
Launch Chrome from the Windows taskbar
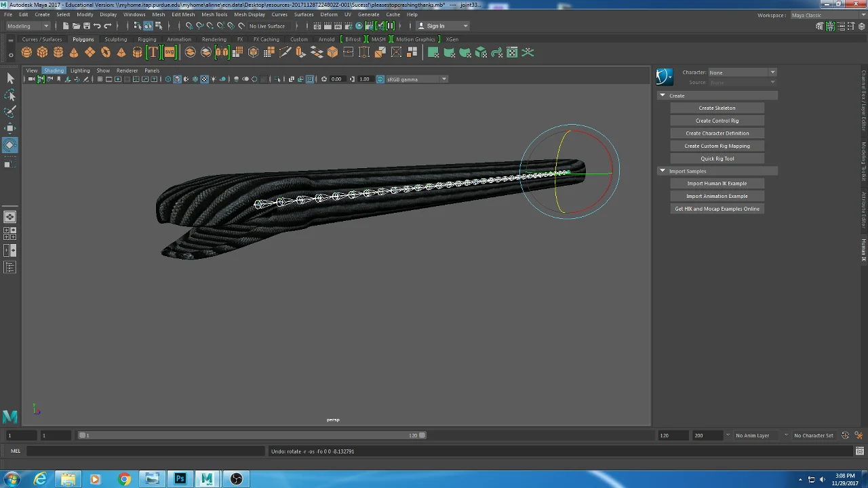click(124, 479)
